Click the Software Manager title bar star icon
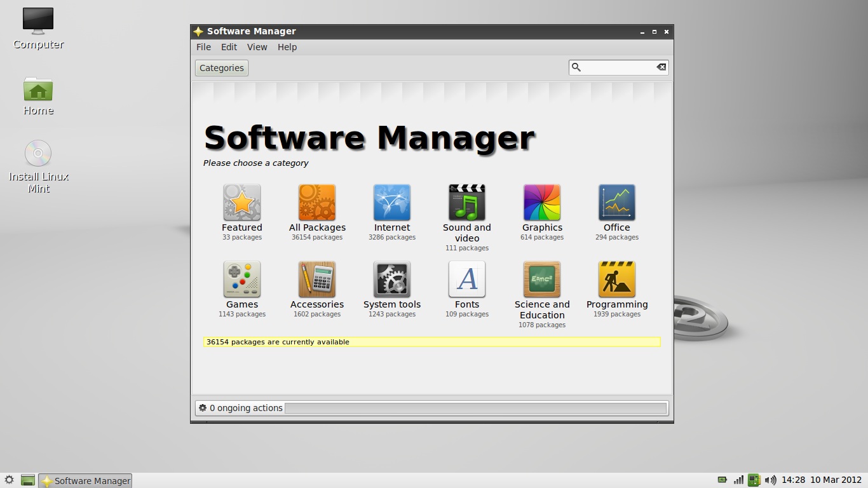 point(198,31)
